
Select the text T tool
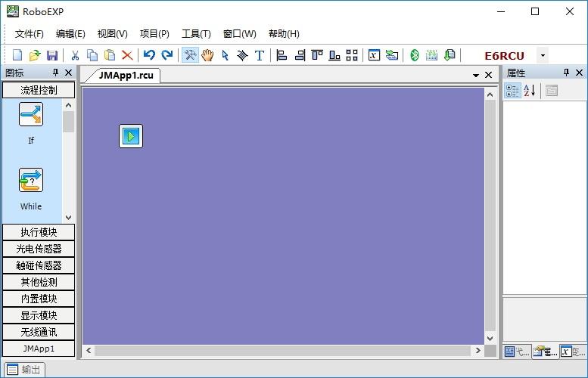coord(260,55)
